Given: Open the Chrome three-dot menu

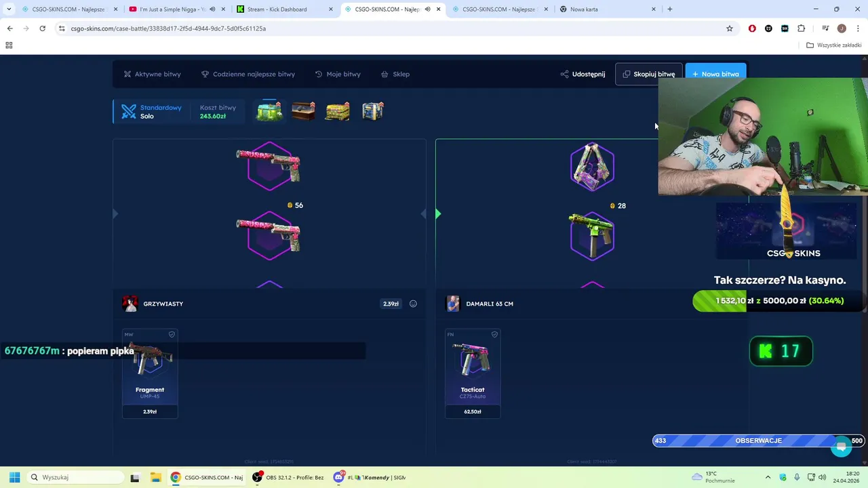Looking at the screenshot, I should click(857, 28).
